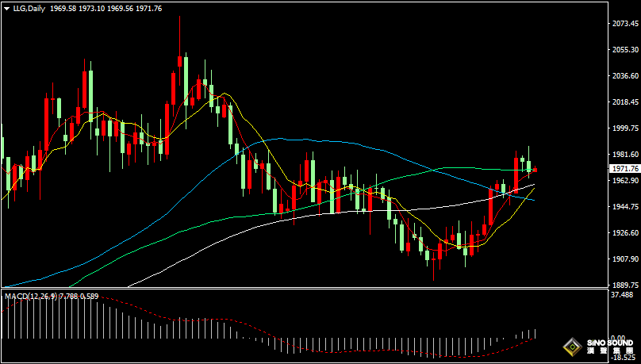Click the 2036.60 price axis label

click(625, 76)
